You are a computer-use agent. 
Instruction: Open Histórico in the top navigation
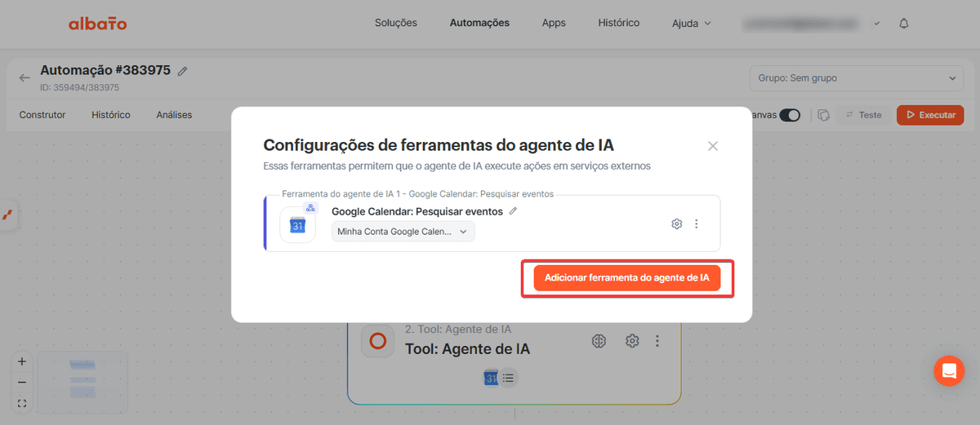tap(619, 23)
